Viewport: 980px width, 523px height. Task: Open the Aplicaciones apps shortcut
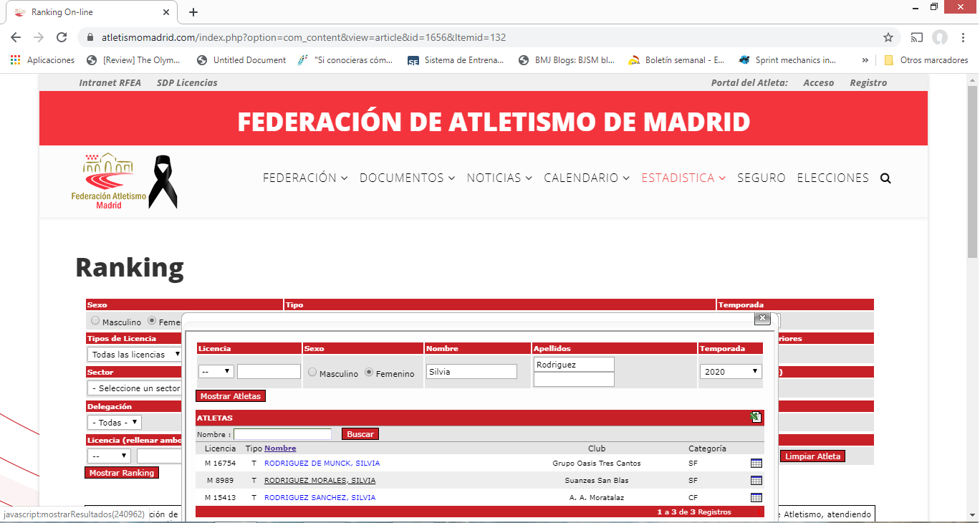pos(43,60)
